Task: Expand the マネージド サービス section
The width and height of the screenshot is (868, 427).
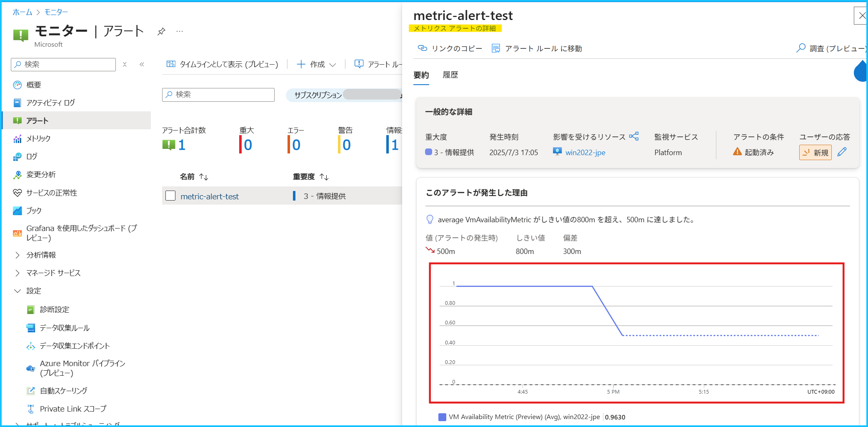Action: pos(17,273)
